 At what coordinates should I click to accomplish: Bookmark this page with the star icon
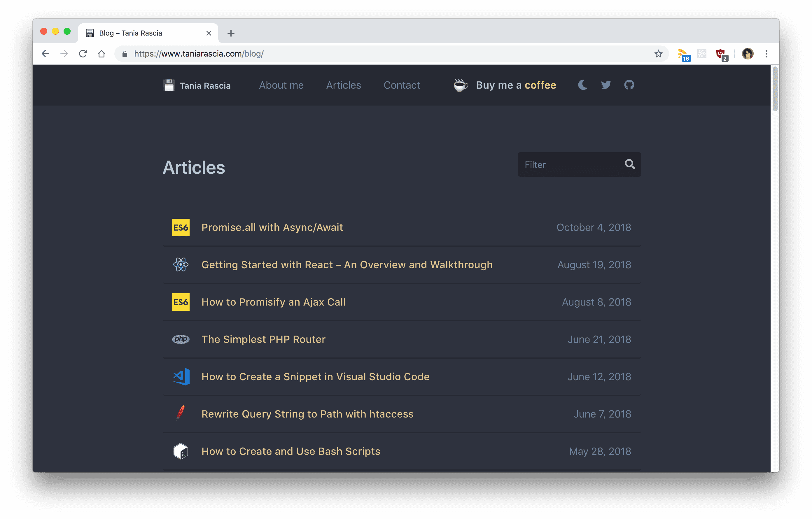click(658, 54)
